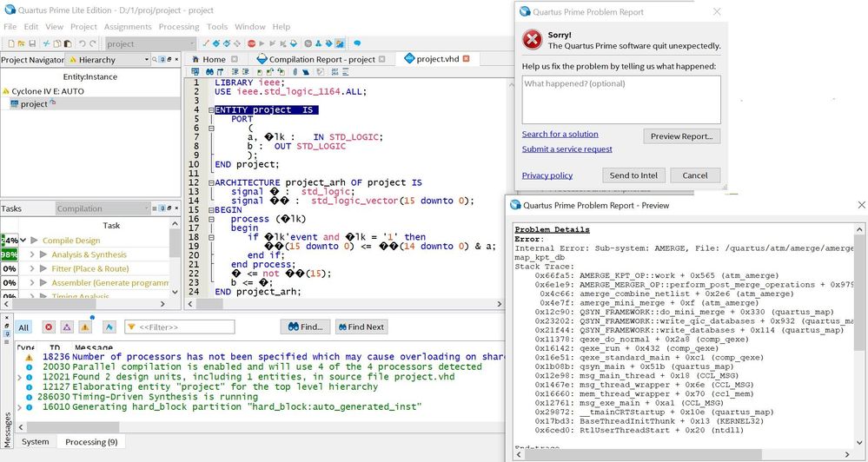Click the Stop Processing toolbar icon
The width and height of the screenshot is (868, 462).
click(251, 43)
